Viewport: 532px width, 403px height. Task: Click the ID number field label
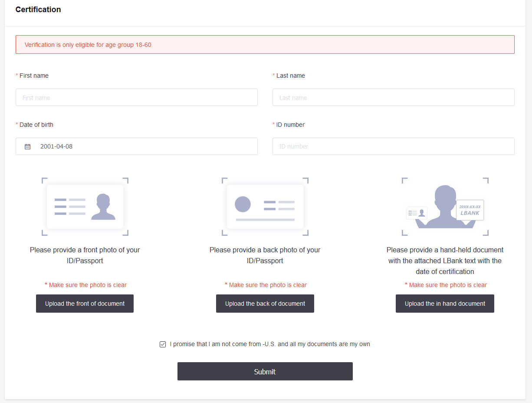[290, 125]
